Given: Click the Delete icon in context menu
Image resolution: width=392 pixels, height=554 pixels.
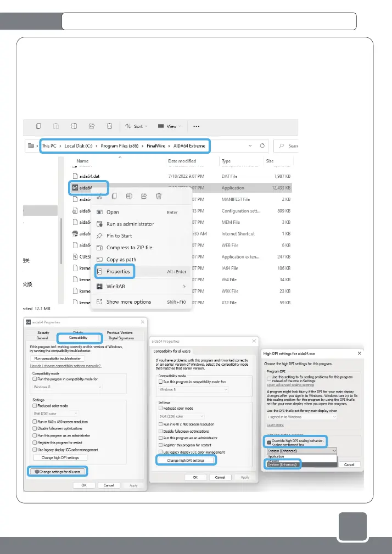Looking at the screenshot, I should [x=159, y=196].
